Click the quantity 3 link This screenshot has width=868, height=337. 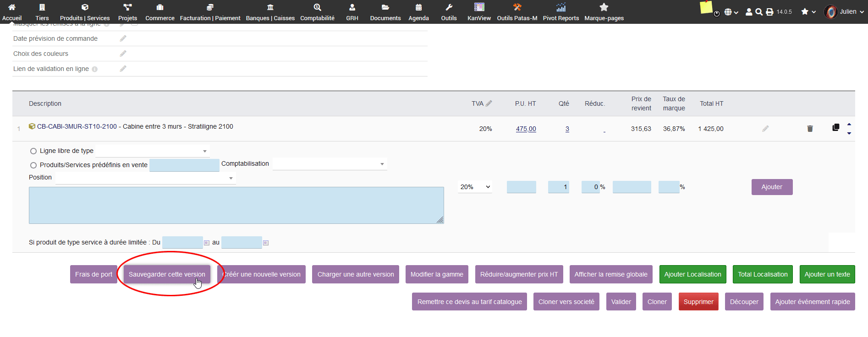[x=567, y=129]
